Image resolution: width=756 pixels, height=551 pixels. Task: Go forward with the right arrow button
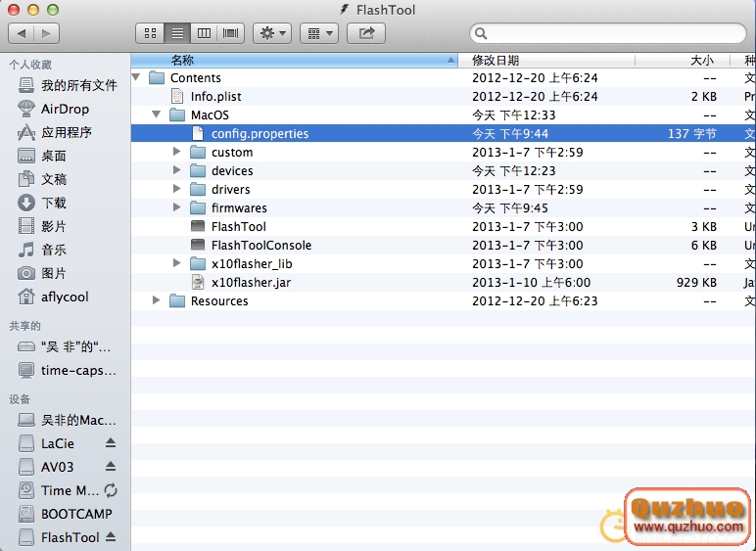[46, 33]
